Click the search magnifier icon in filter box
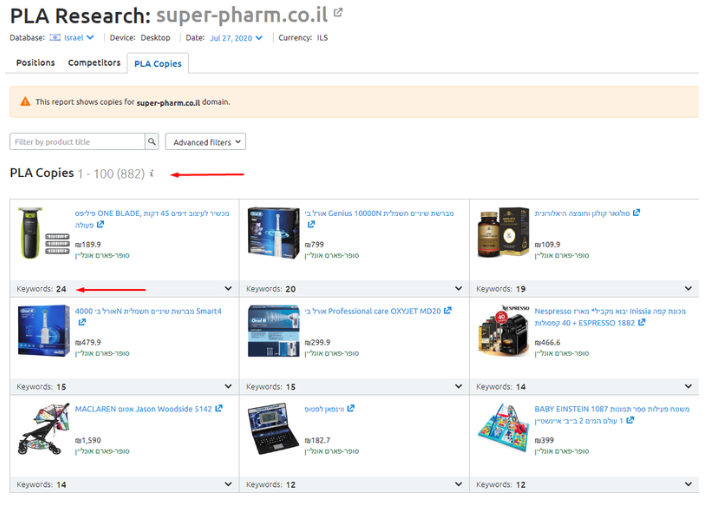This screenshot has width=714, height=511. click(152, 142)
